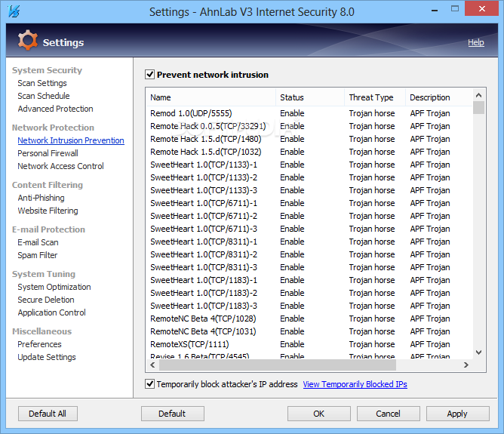Viewport: 504px width, 434px height.
Task: Go to Personal Firewall settings
Action: (x=48, y=153)
